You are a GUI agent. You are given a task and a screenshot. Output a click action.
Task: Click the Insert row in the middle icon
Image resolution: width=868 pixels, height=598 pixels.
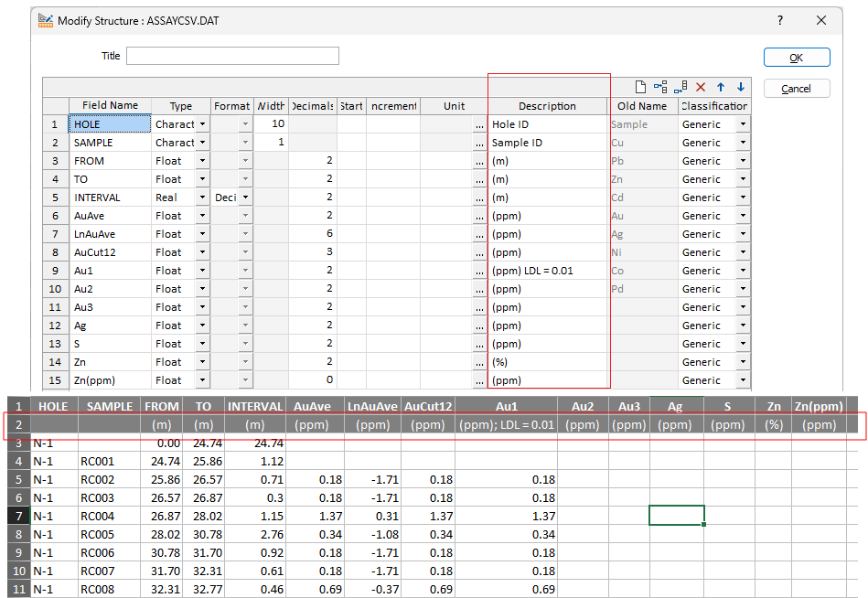(x=660, y=87)
